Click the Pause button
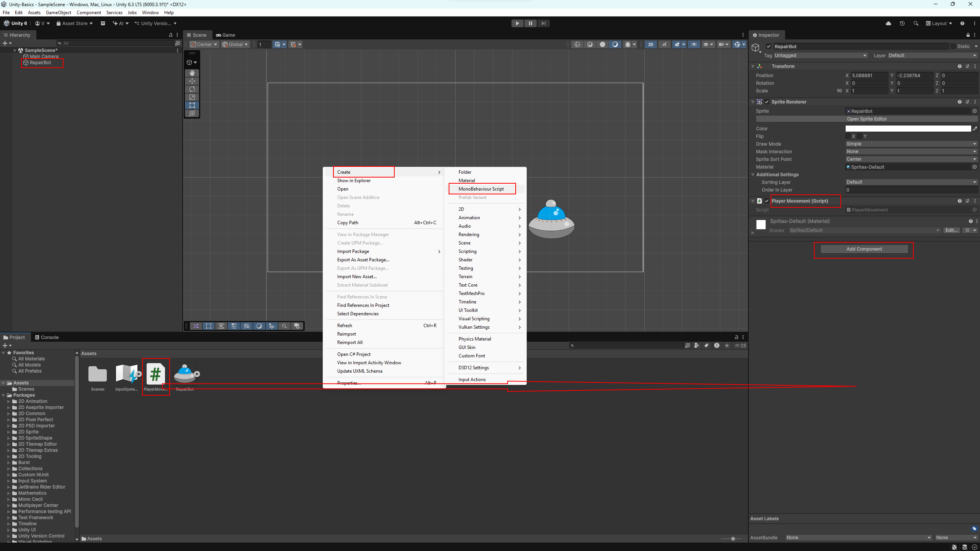Screen dimensions: 980x551 530,23
